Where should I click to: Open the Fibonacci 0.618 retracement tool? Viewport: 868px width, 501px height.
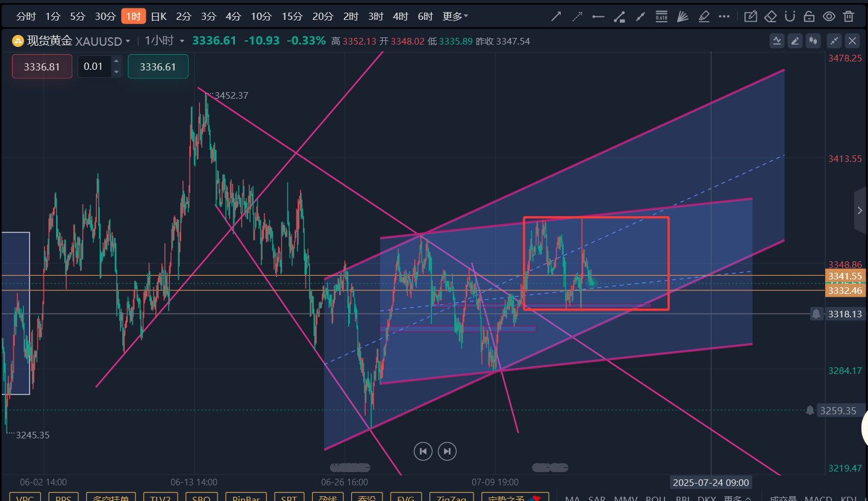(x=661, y=16)
